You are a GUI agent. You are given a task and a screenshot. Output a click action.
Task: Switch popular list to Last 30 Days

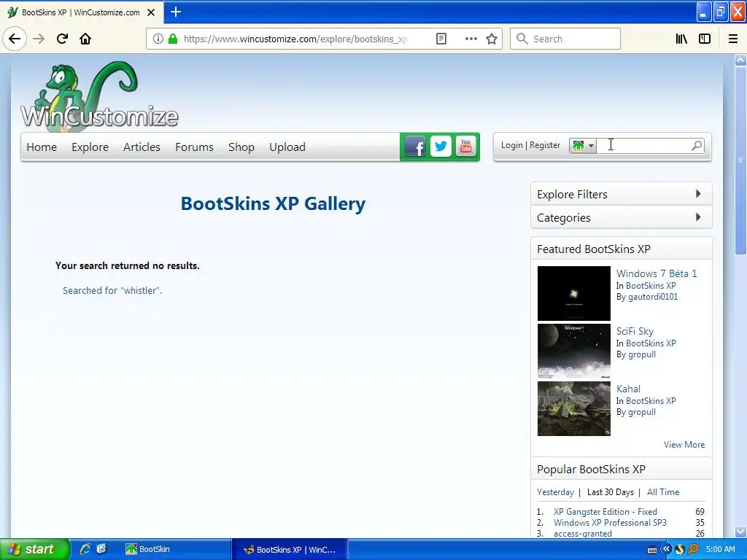(x=611, y=492)
